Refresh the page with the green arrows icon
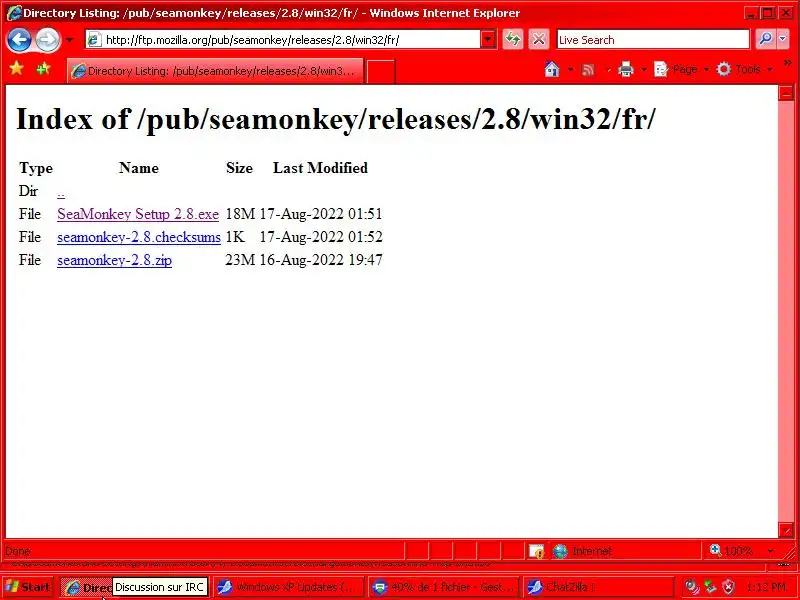800x600 pixels. click(x=513, y=40)
